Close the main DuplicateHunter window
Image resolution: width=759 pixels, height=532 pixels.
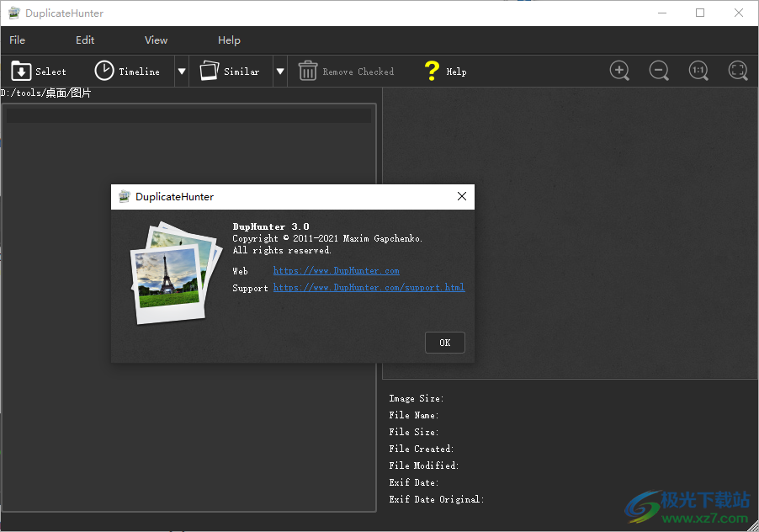[x=739, y=13]
